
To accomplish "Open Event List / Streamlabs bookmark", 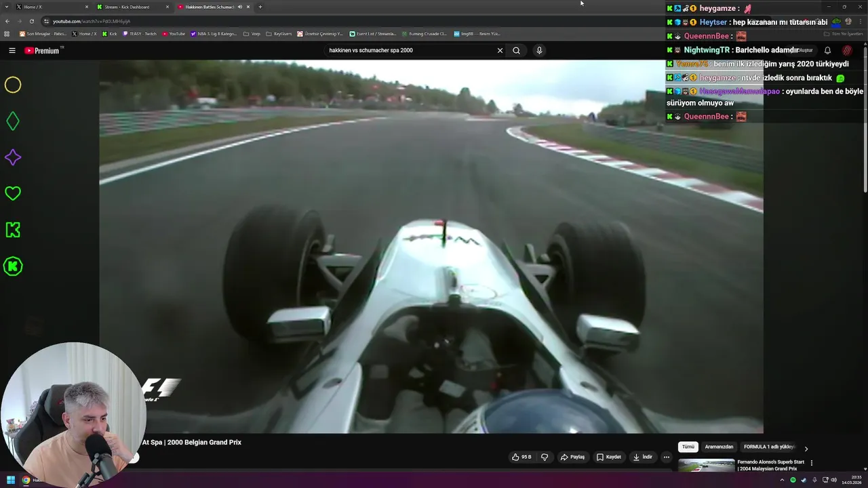I will point(372,33).
